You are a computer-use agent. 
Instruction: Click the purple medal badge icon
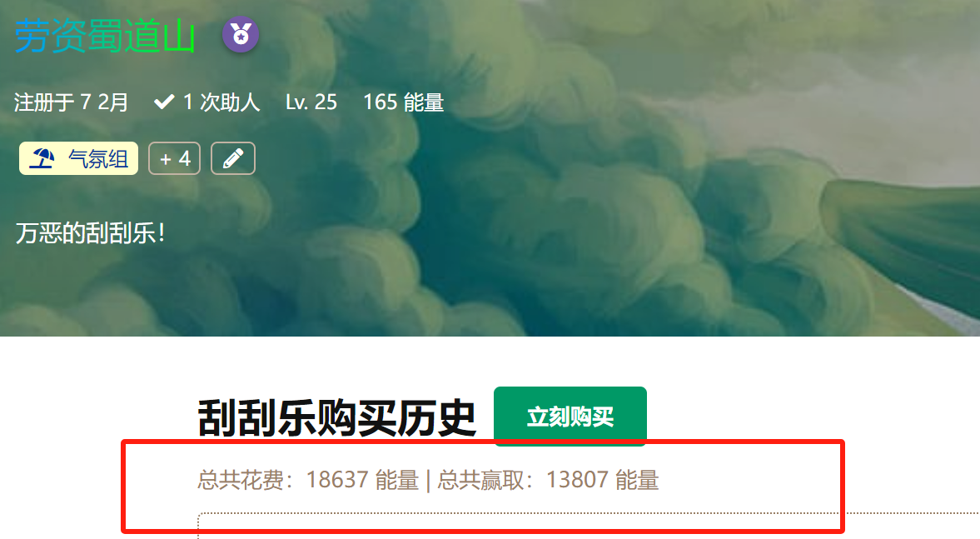(x=241, y=34)
